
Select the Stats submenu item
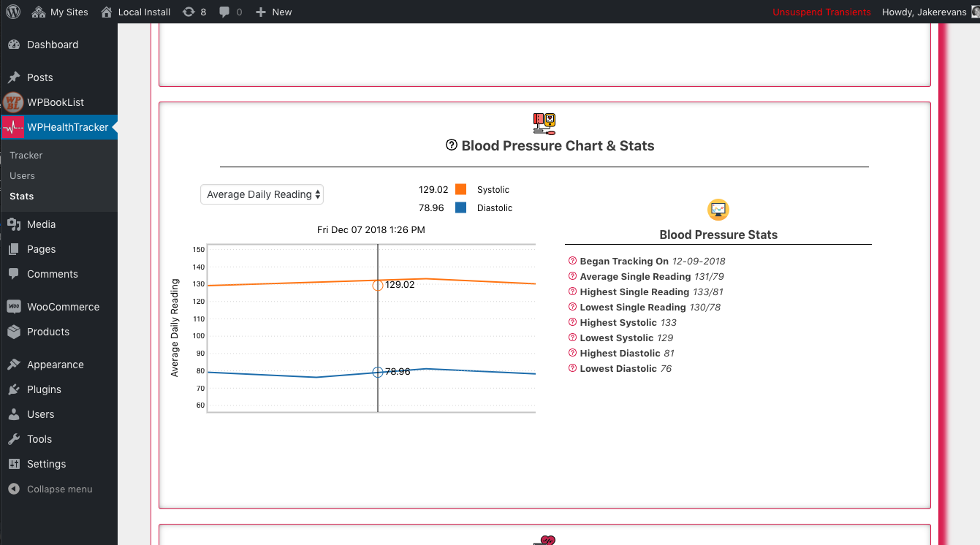22,196
